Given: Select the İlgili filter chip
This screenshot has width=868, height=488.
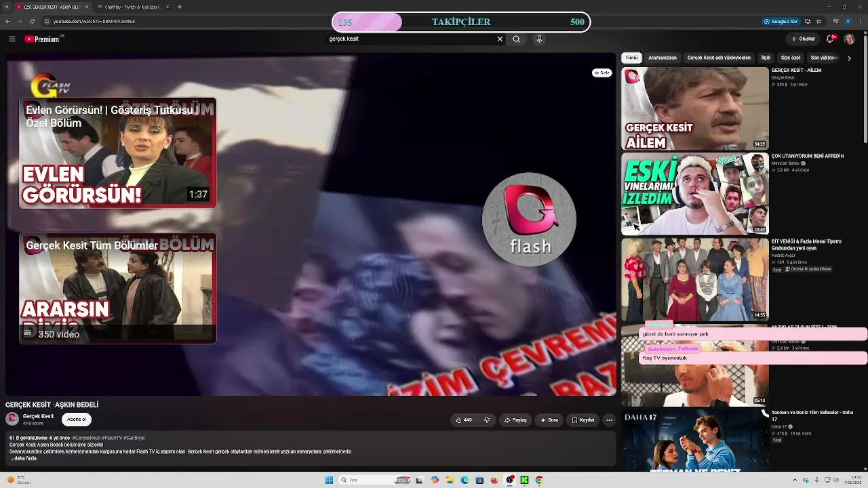Looking at the screenshot, I should coord(766,58).
